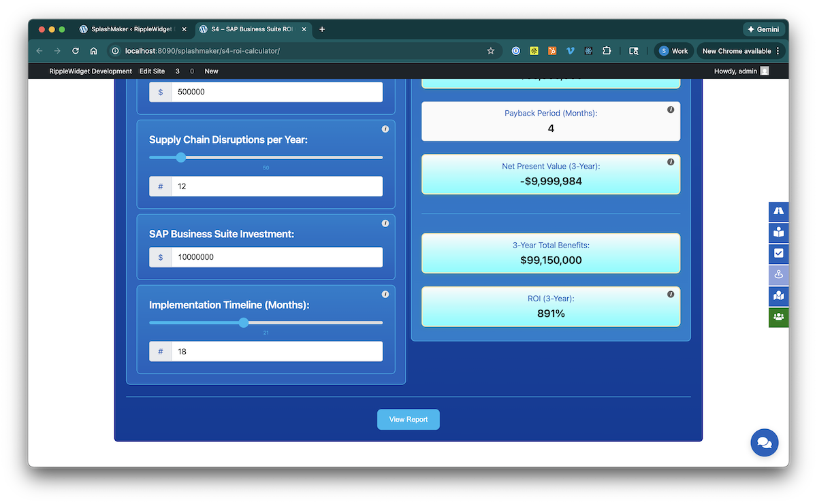This screenshot has width=817, height=504.
Task: Switch to the SplashMaker RippleWidget tab
Action: [133, 29]
